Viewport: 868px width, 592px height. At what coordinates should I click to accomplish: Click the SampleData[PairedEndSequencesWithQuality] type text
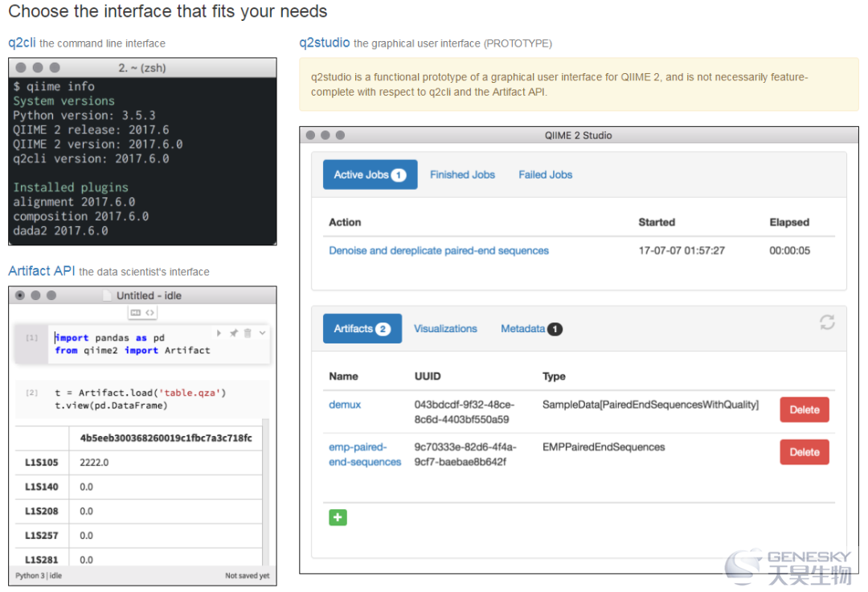pyautogui.click(x=650, y=405)
